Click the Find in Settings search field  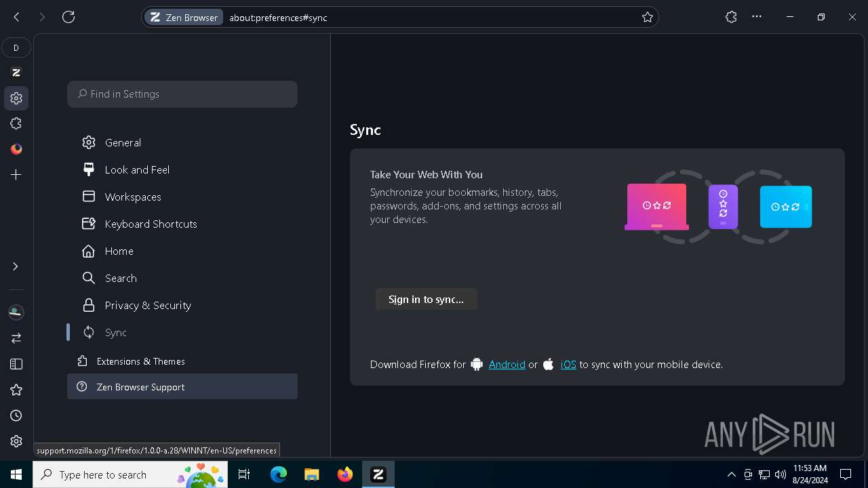[182, 94]
